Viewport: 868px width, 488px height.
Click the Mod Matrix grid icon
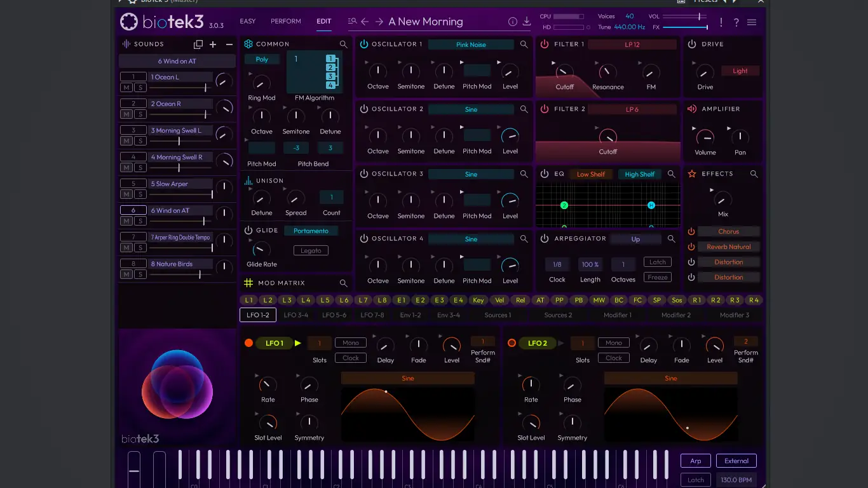(x=248, y=283)
